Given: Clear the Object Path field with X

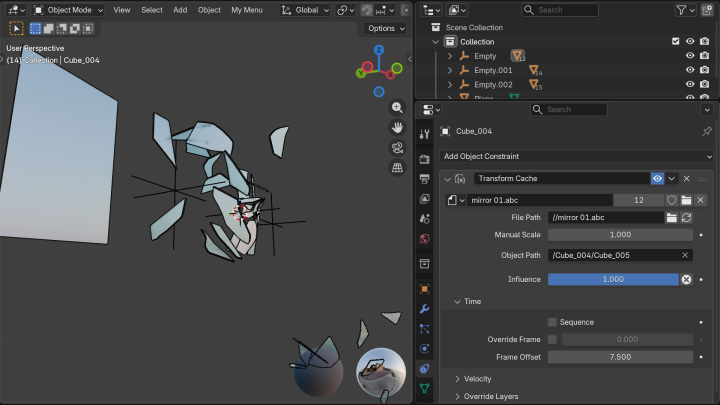Looking at the screenshot, I should (x=685, y=255).
